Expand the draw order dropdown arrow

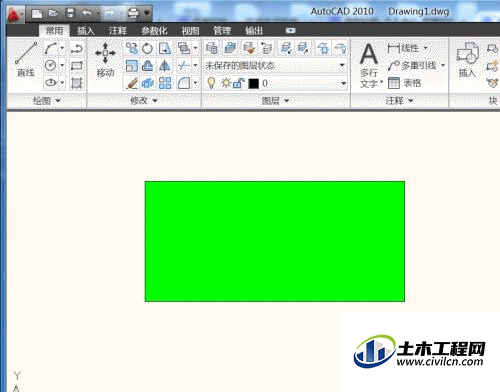point(195,48)
